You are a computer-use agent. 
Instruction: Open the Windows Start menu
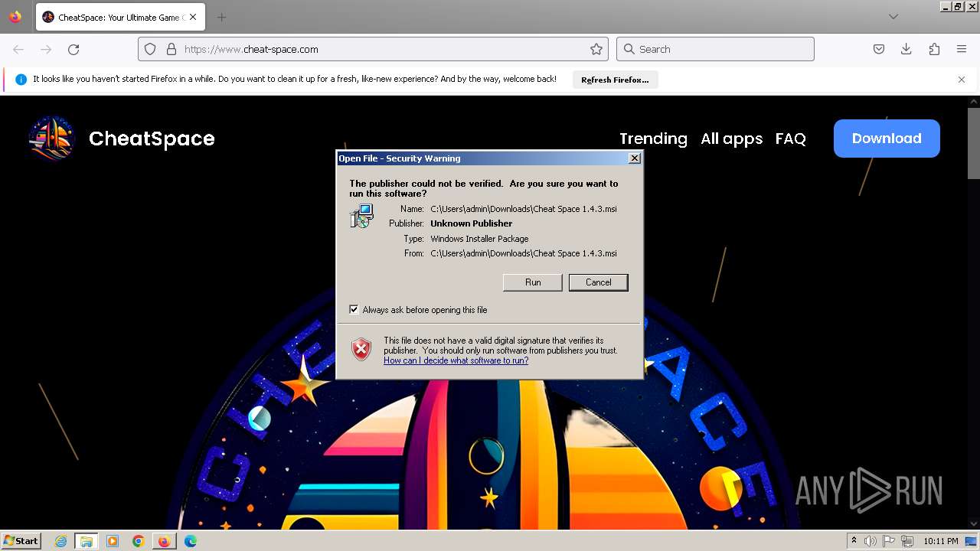click(x=21, y=541)
